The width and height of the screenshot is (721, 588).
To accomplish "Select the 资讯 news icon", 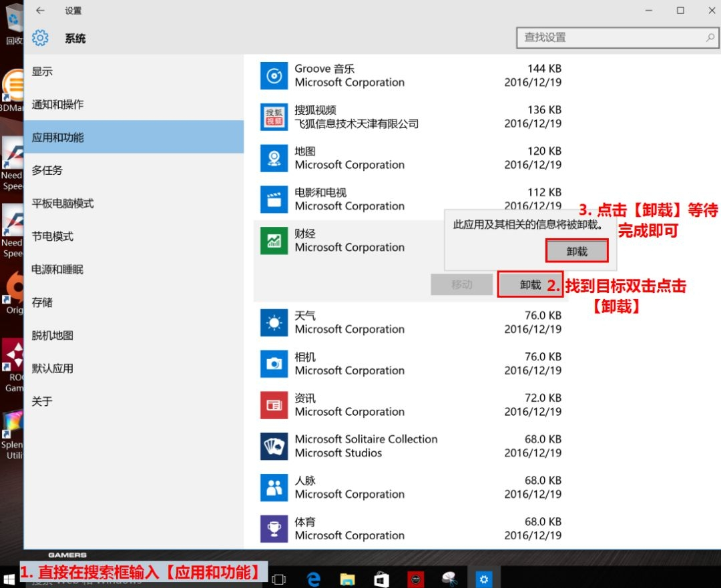I will (x=274, y=405).
